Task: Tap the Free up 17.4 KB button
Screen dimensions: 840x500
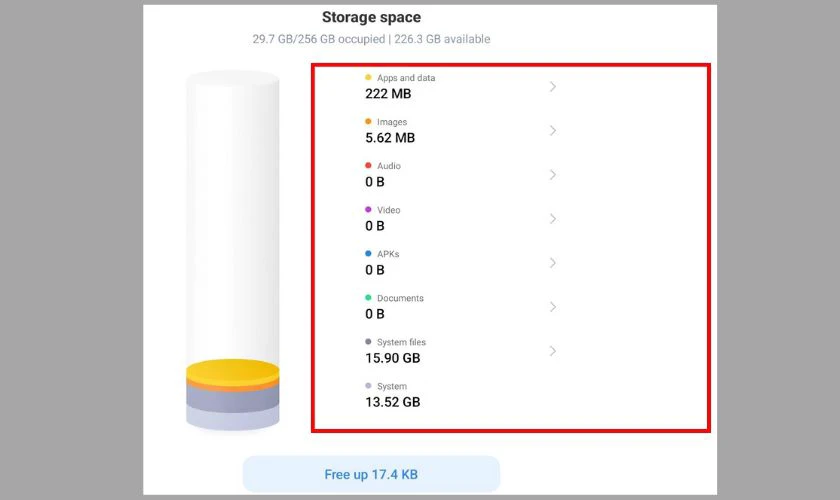Action: (x=371, y=473)
